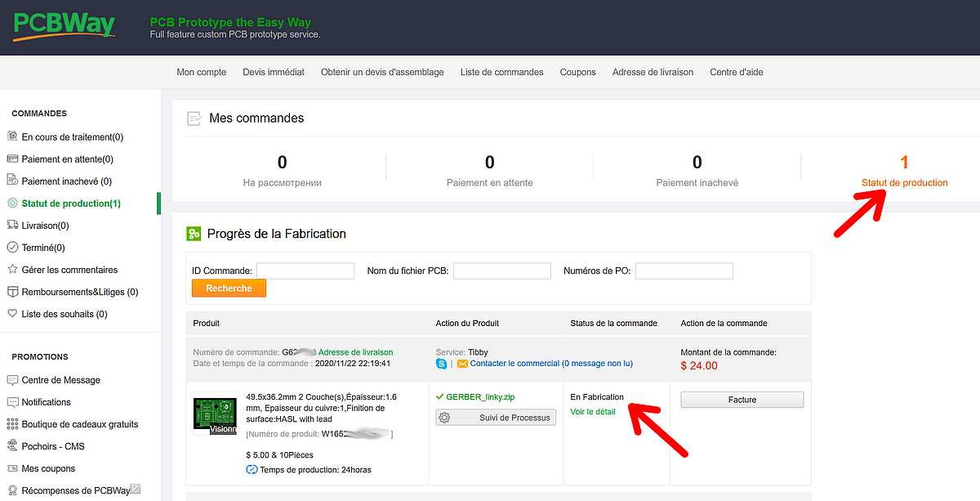Click the green Progrès de la Fabrication icon

194,234
